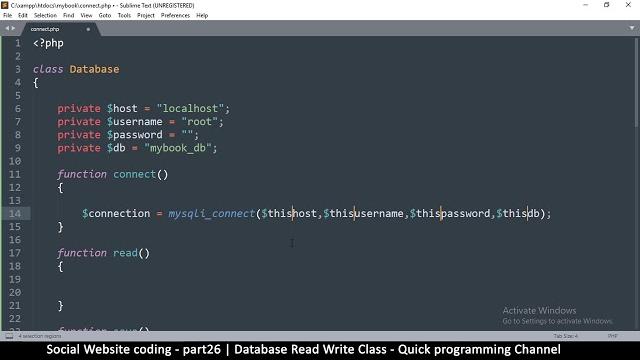Click the $connection variable on line 14

[x=116, y=213]
